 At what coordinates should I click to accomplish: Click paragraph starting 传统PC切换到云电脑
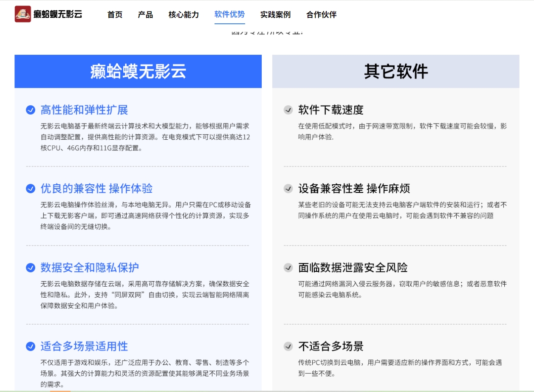tap(400, 368)
